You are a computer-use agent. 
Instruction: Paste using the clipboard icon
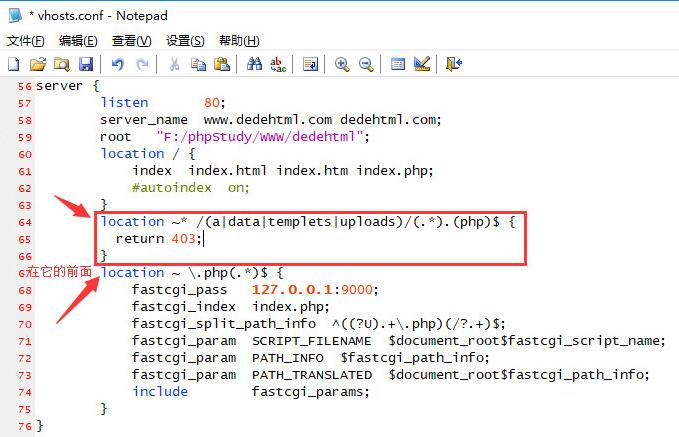point(222,64)
